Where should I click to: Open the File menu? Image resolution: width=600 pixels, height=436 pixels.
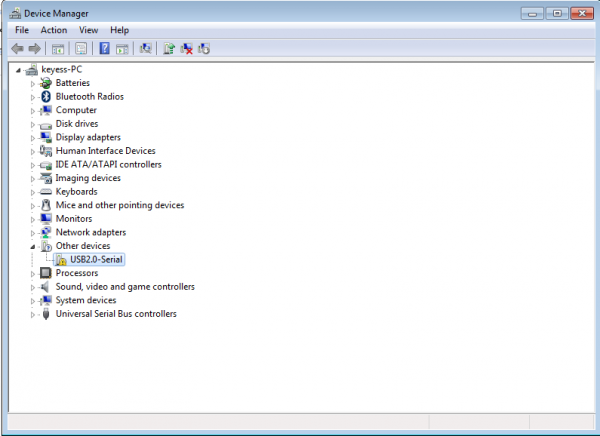click(x=22, y=30)
